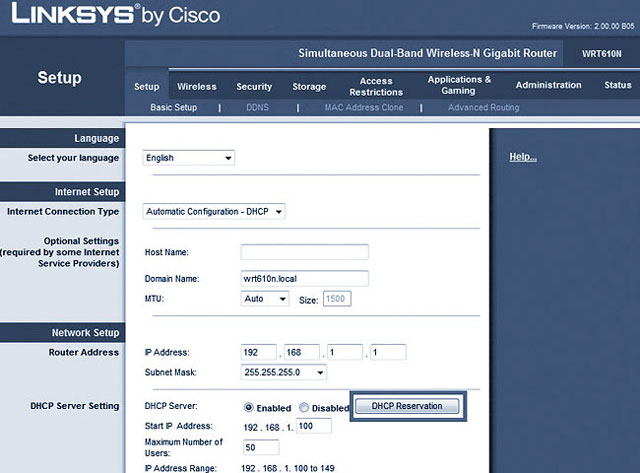
Task: Open the DDNS sub-tab
Action: tap(258, 107)
